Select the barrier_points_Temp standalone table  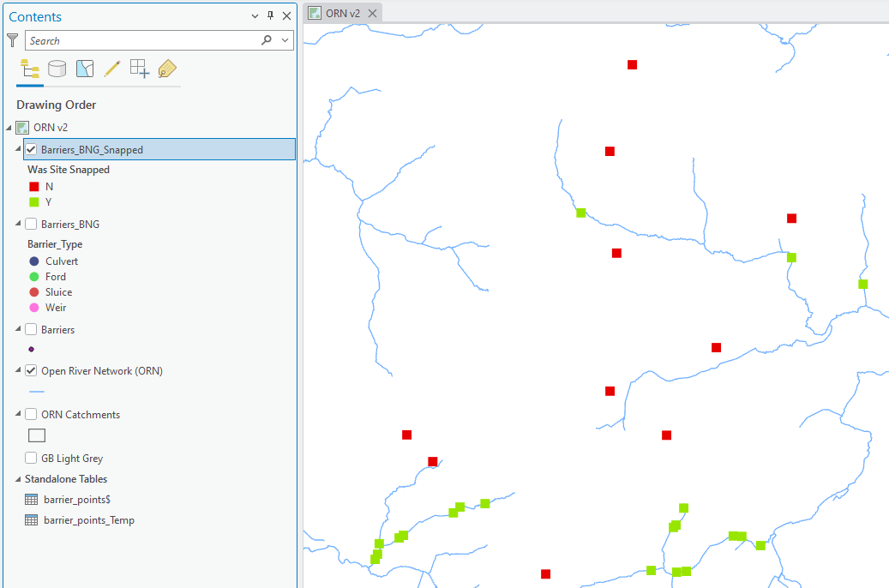(88, 520)
